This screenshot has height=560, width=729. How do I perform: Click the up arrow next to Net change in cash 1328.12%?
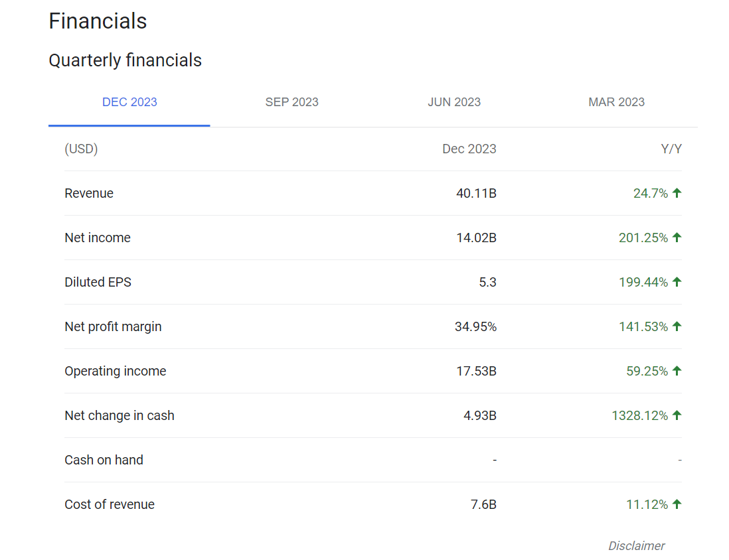pos(677,415)
